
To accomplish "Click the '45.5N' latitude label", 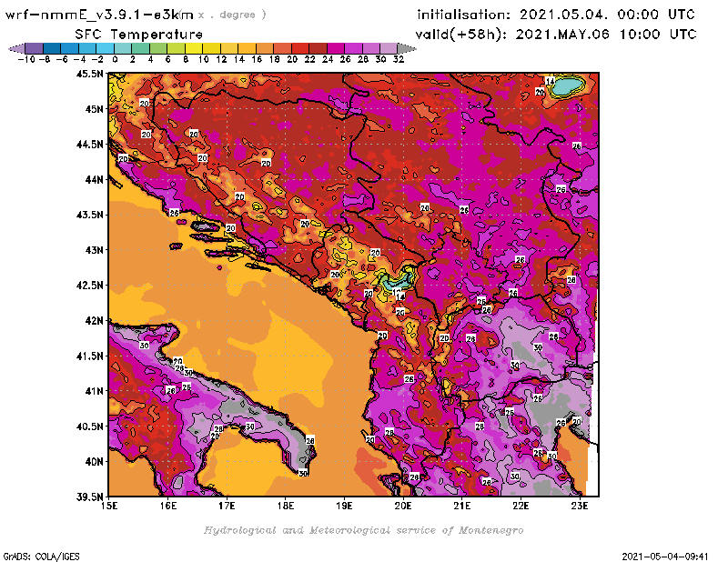I will [90, 74].
